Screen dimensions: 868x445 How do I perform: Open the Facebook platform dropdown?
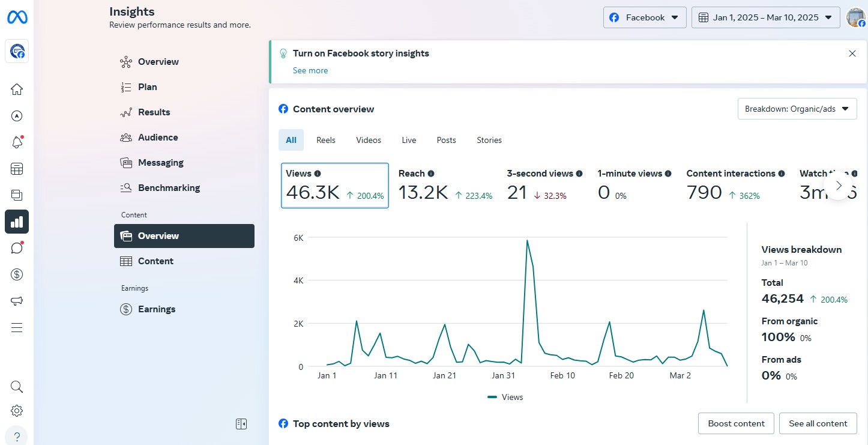pos(645,17)
